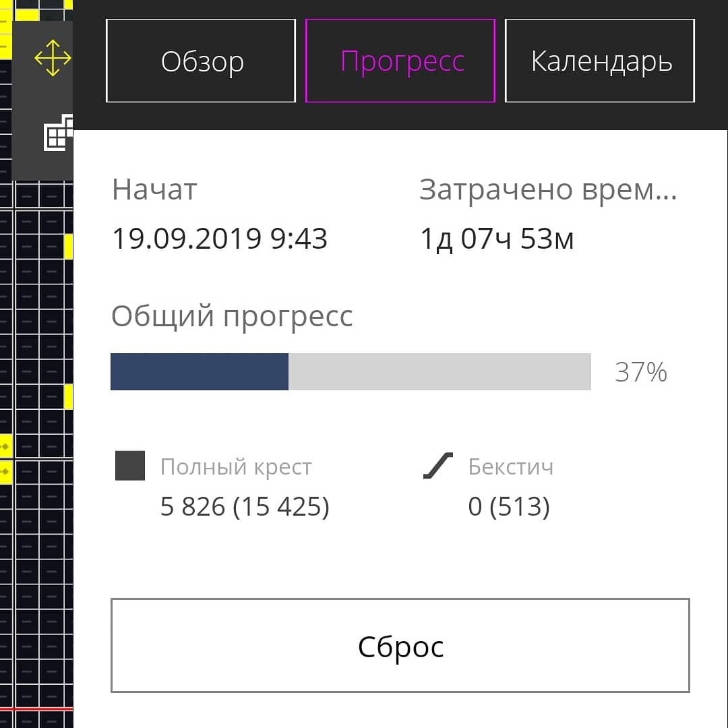Click the backstitch count 0 (513)

[509, 506]
